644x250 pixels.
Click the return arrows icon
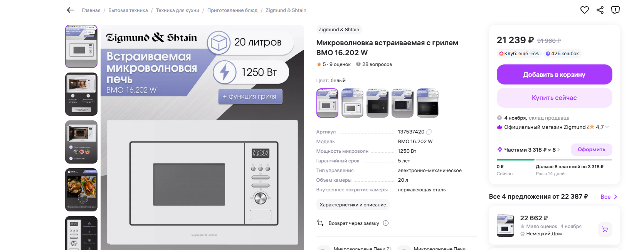pos(320,223)
